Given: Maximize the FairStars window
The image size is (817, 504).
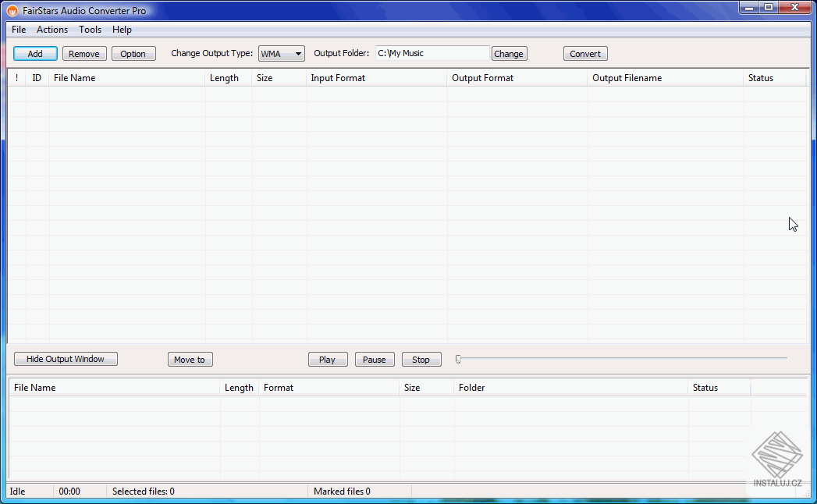Looking at the screenshot, I should [x=769, y=7].
